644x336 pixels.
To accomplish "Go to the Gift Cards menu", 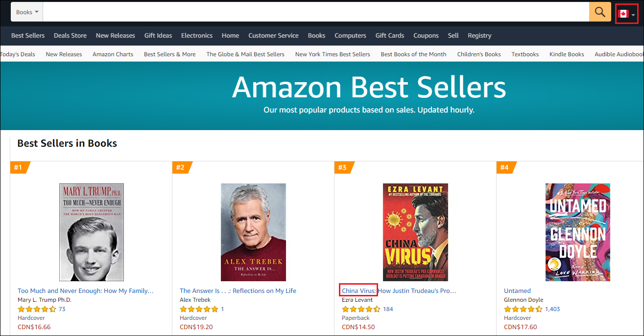I will [x=389, y=36].
